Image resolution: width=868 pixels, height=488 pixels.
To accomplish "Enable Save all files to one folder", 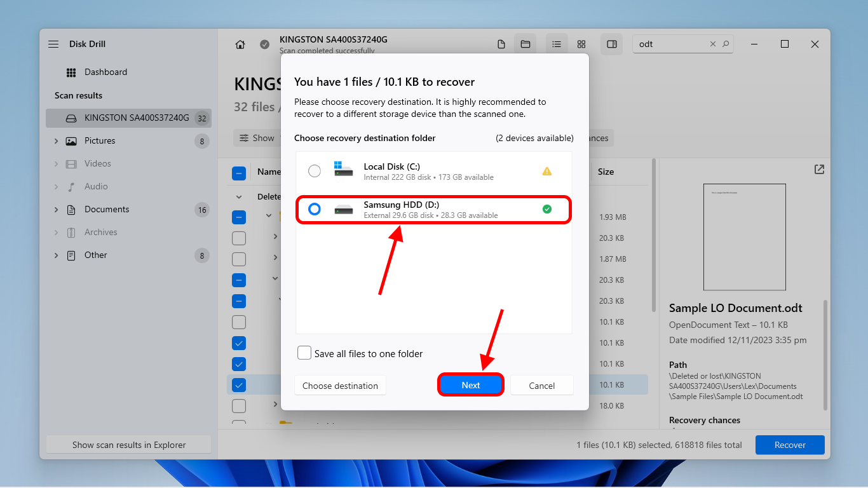I will point(304,353).
